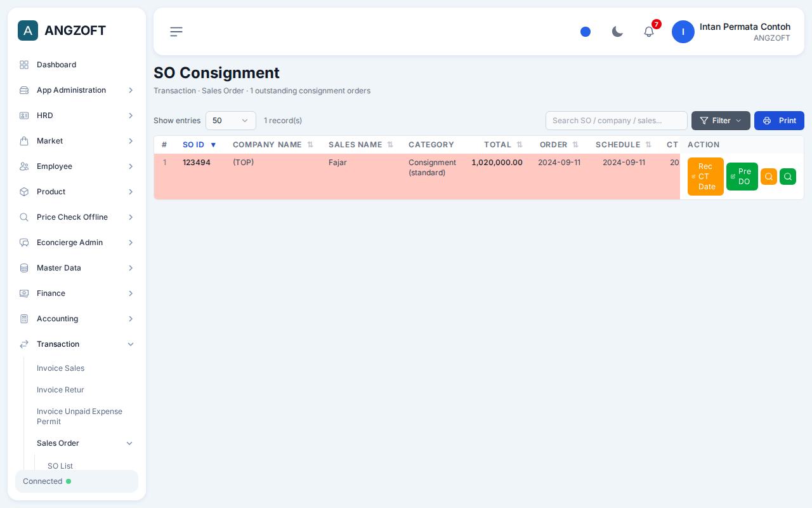Click the Print button
This screenshot has width=812, height=508.
[x=779, y=121]
